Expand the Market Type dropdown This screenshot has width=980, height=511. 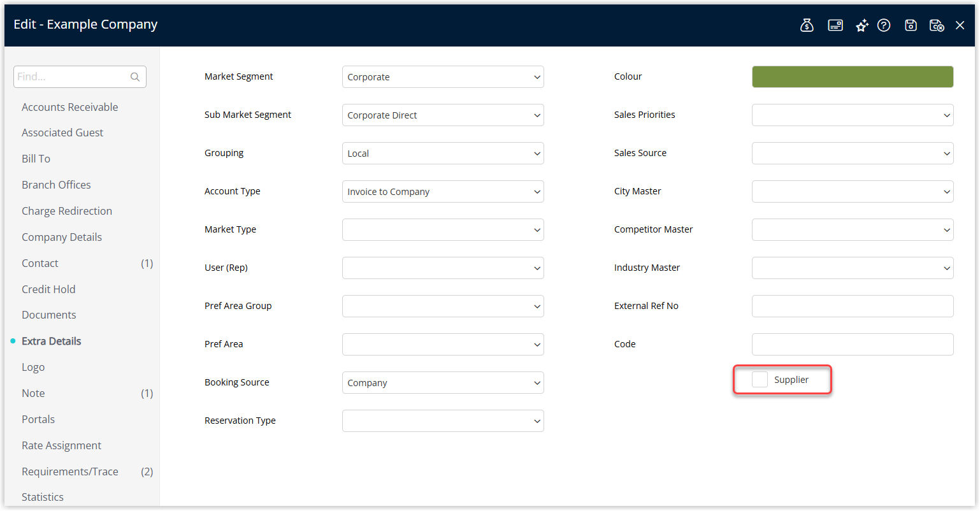443,230
